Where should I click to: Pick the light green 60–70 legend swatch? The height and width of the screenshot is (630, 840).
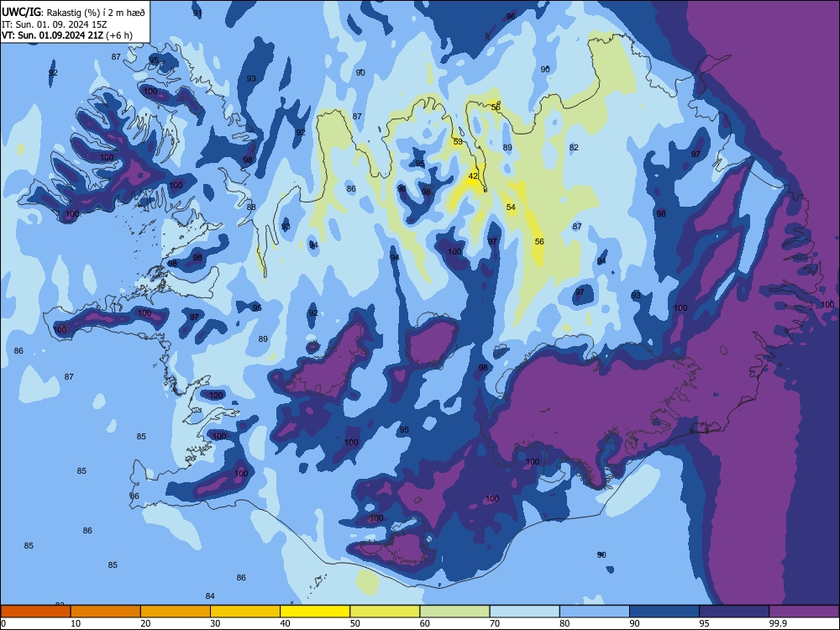tap(454, 612)
